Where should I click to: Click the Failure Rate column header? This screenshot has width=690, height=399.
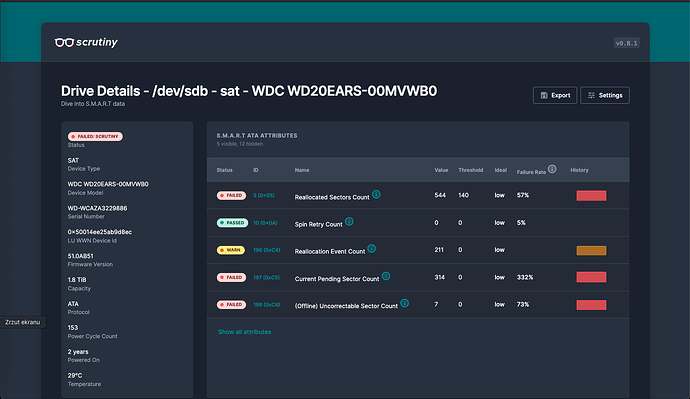[531, 172]
